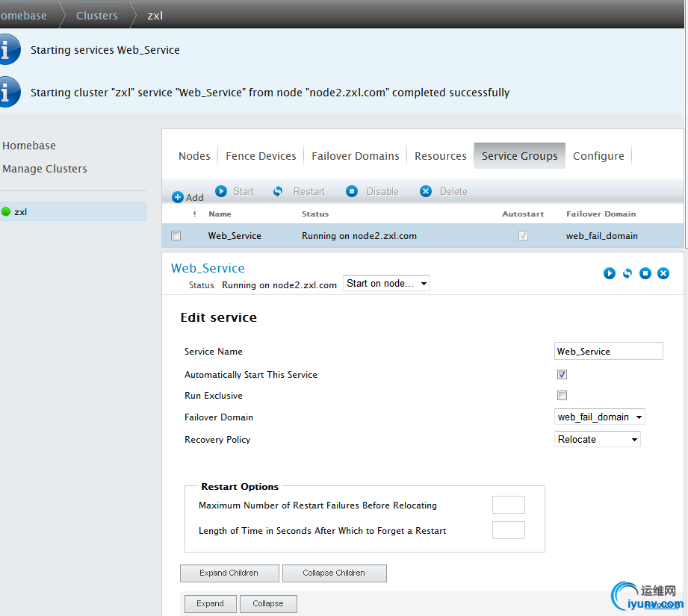Click the Web_Service name in the table
The image size is (688, 616).
click(235, 236)
